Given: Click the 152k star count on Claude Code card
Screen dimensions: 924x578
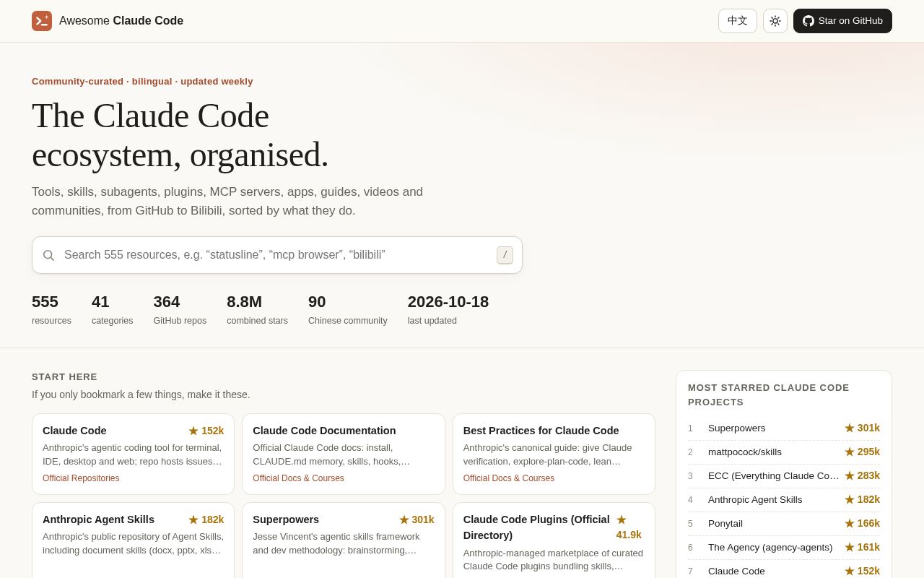Looking at the screenshot, I should point(206,431).
